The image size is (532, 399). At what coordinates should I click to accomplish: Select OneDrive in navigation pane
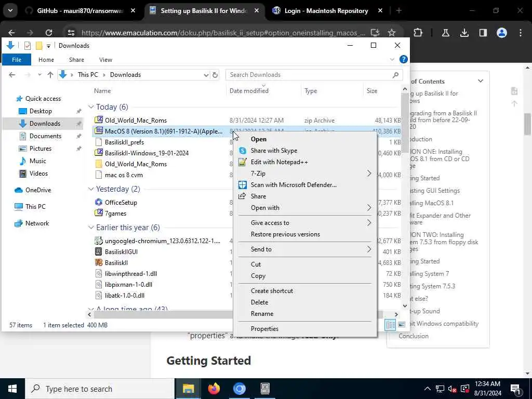pos(38,190)
